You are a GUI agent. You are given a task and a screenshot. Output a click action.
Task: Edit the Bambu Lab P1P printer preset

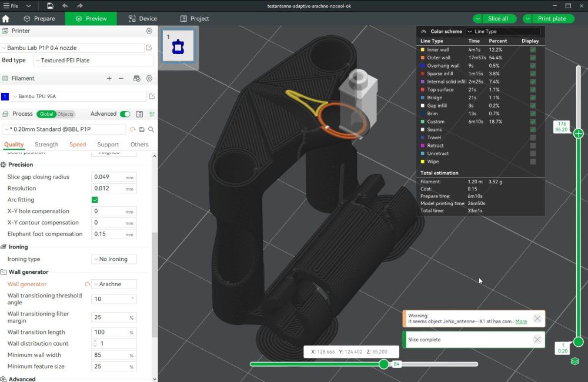tap(149, 48)
